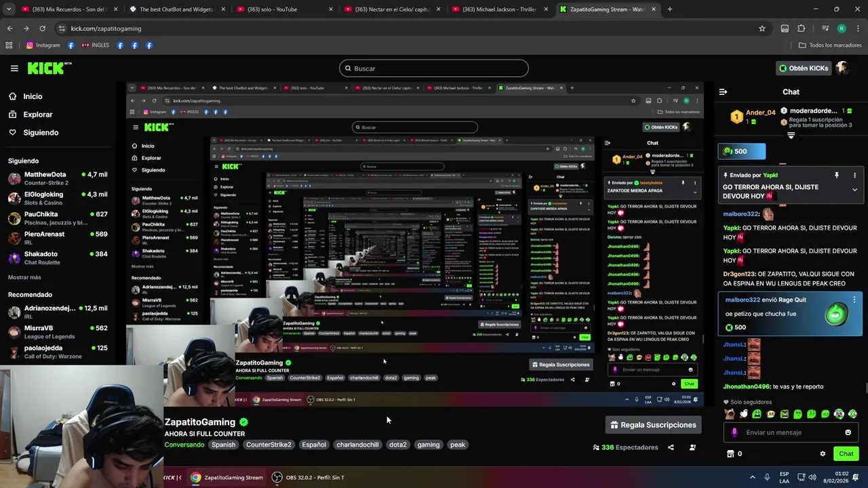Click the address bar URL kick.com/zapatitogaming

pos(107,28)
